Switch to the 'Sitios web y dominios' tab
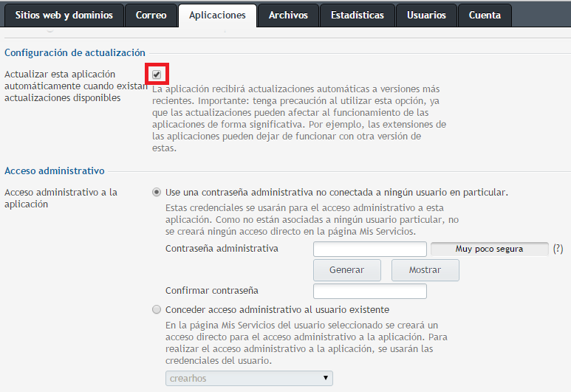This screenshot has height=392, width=571. coord(64,15)
